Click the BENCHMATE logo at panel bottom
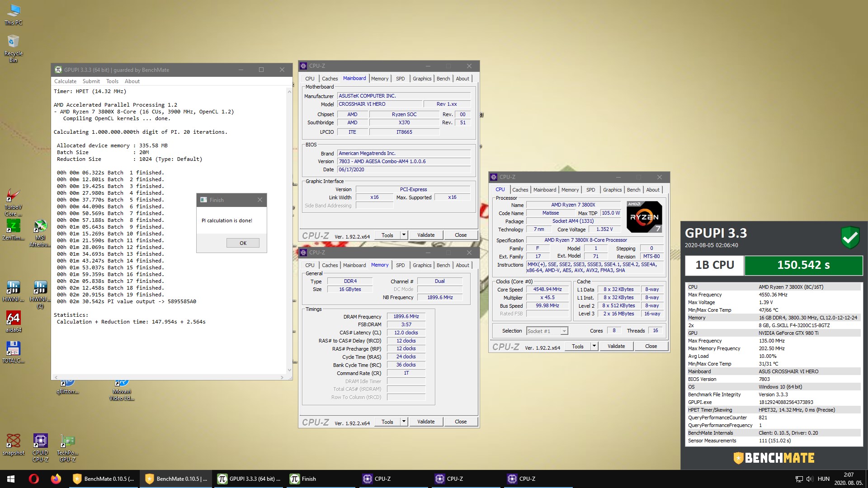The height and width of the screenshot is (488, 868). click(774, 458)
